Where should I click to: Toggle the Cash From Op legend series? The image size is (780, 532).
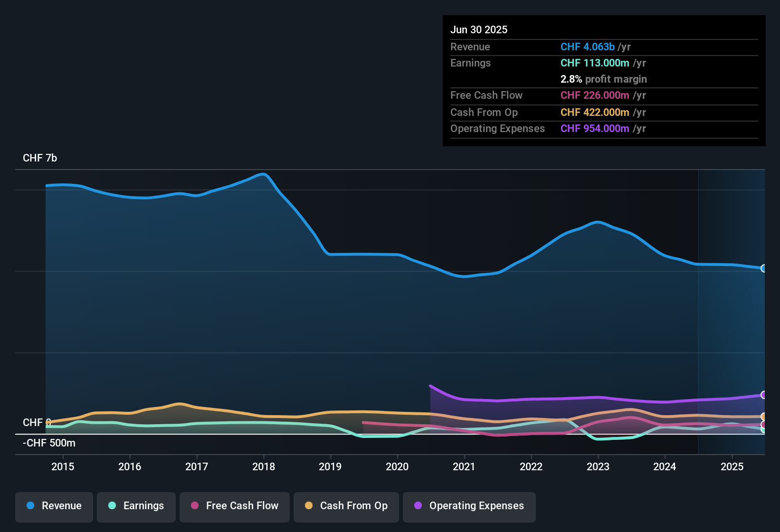(x=346, y=506)
